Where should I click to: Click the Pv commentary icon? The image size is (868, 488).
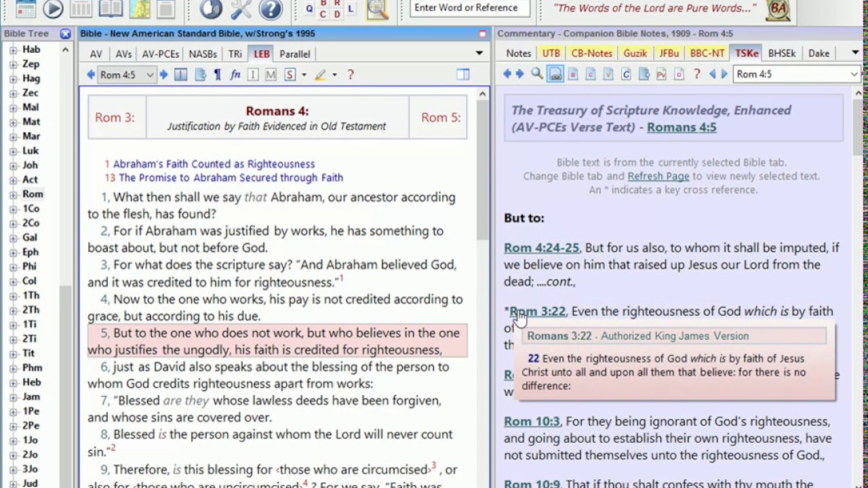tap(661, 75)
